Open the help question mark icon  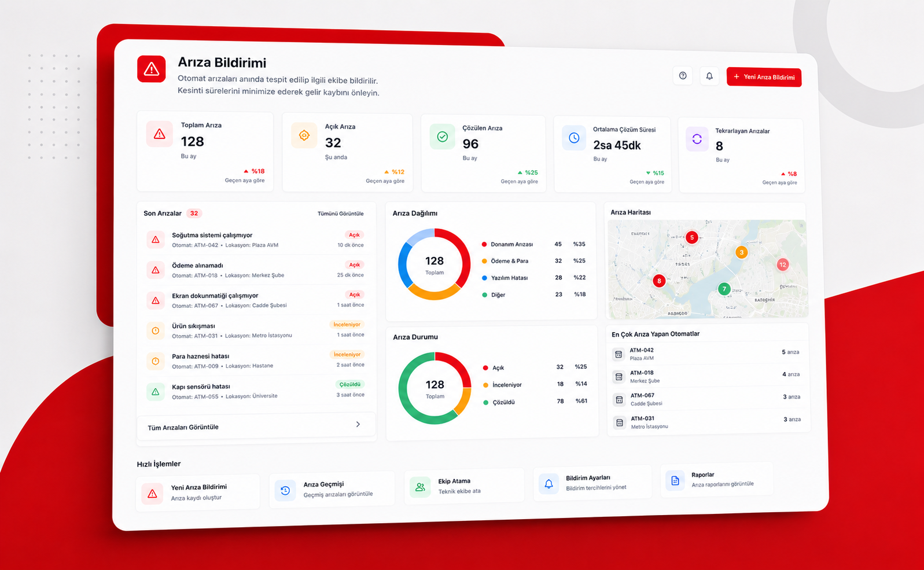point(683,76)
